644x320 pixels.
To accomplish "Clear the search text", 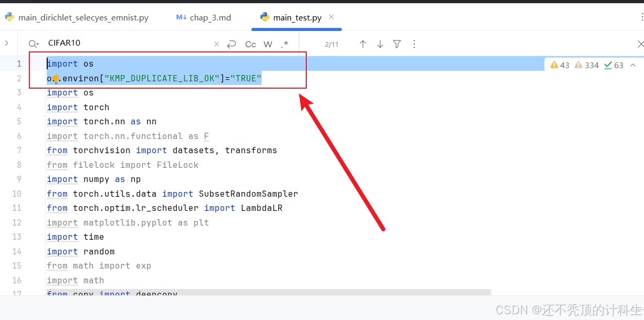I will [217, 44].
